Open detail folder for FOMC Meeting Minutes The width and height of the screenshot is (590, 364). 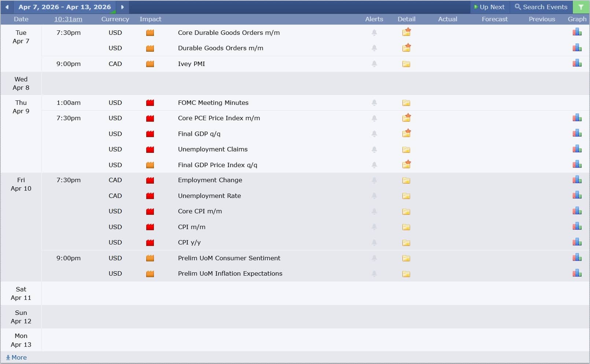pyautogui.click(x=406, y=103)
